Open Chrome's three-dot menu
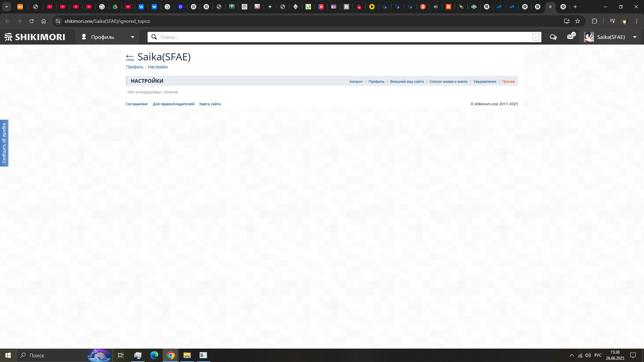 pos(637,21)
